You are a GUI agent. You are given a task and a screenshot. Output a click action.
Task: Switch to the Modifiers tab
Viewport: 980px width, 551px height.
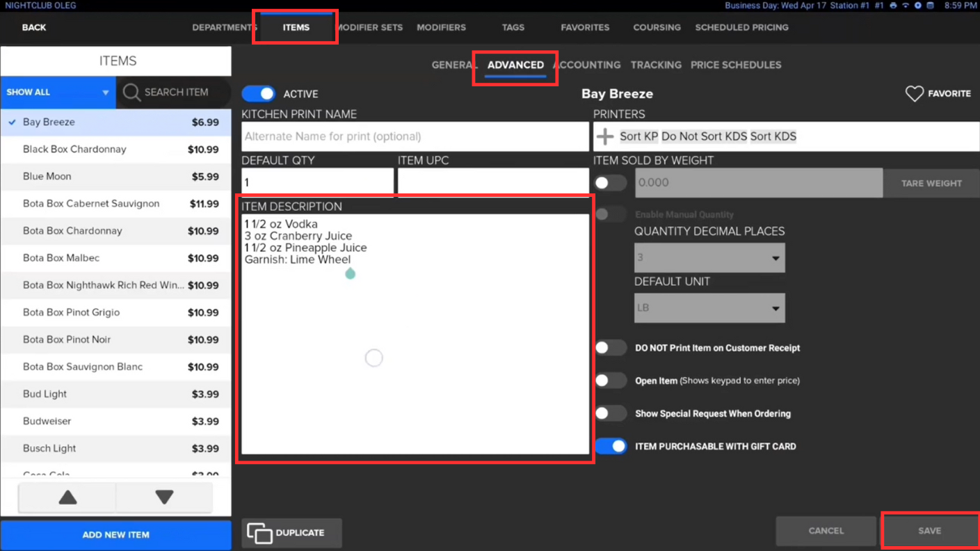441,28
